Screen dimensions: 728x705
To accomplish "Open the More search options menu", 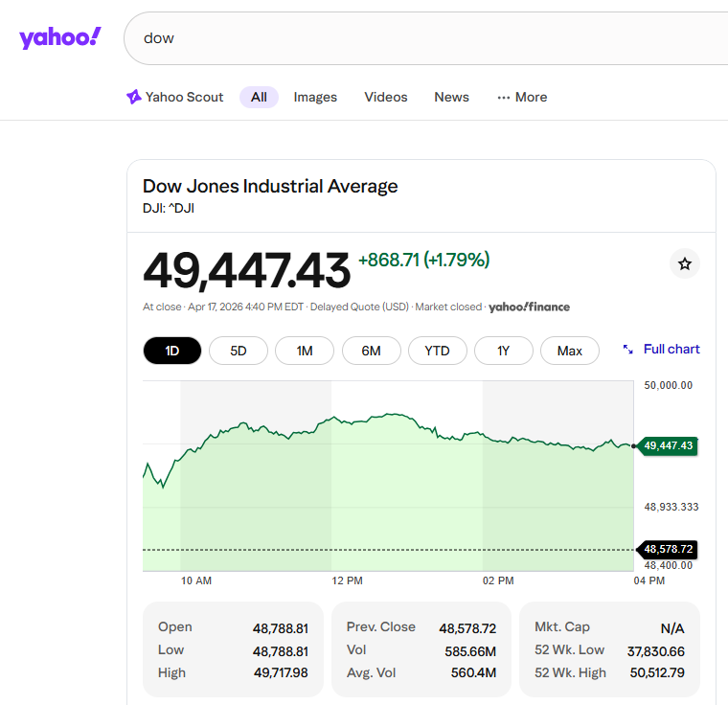I will click(522, 97).
